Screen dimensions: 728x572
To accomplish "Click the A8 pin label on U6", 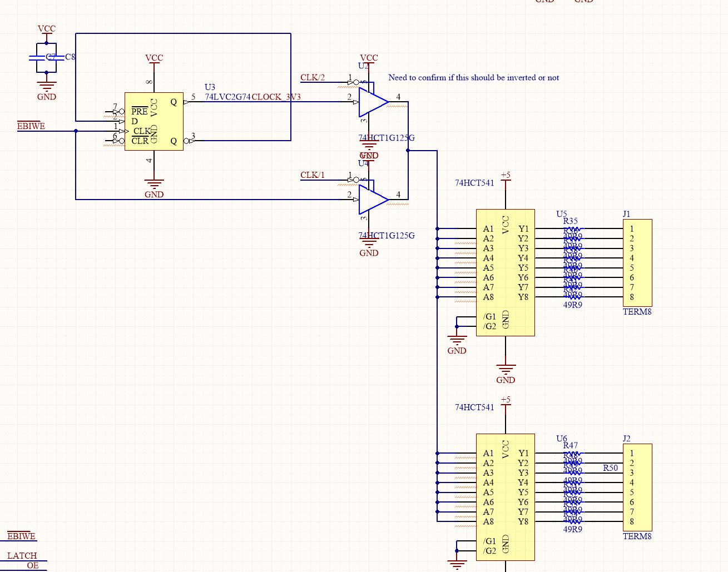I will click(488, 521).
